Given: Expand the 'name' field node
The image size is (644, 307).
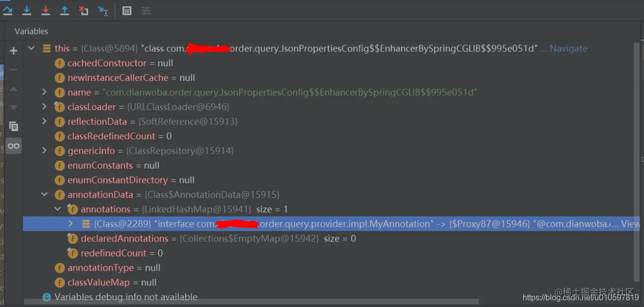Looking at the screenshot, I should pos(45,92).
